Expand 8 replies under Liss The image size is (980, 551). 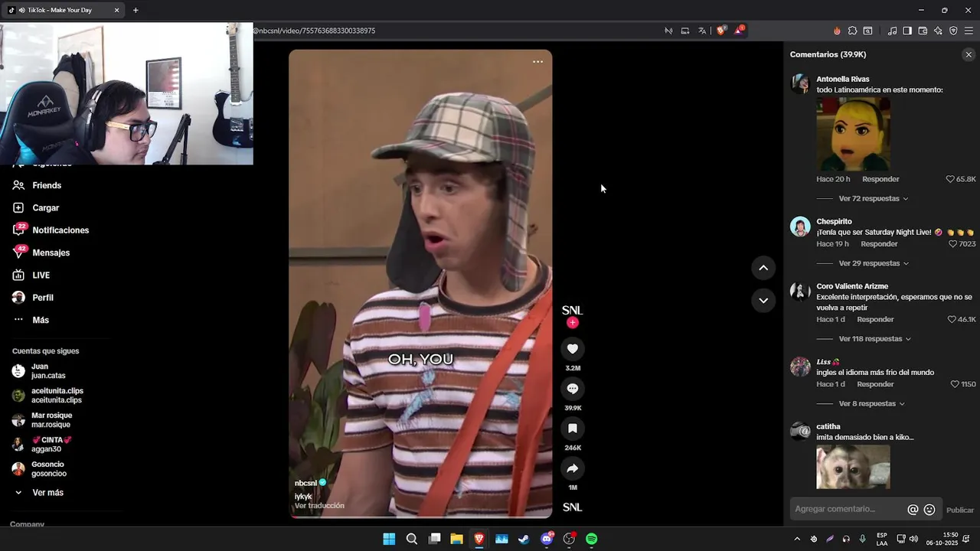[872, 403]
